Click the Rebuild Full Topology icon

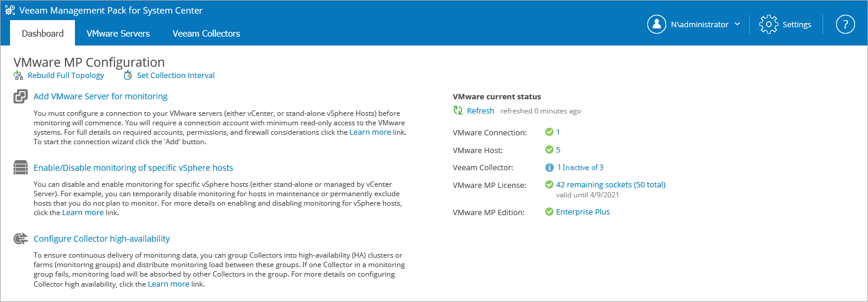(18, 76)
